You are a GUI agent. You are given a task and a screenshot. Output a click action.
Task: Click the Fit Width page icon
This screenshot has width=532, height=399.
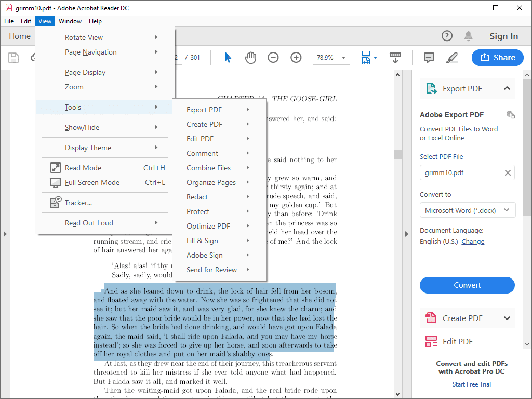tap(366, 58)
